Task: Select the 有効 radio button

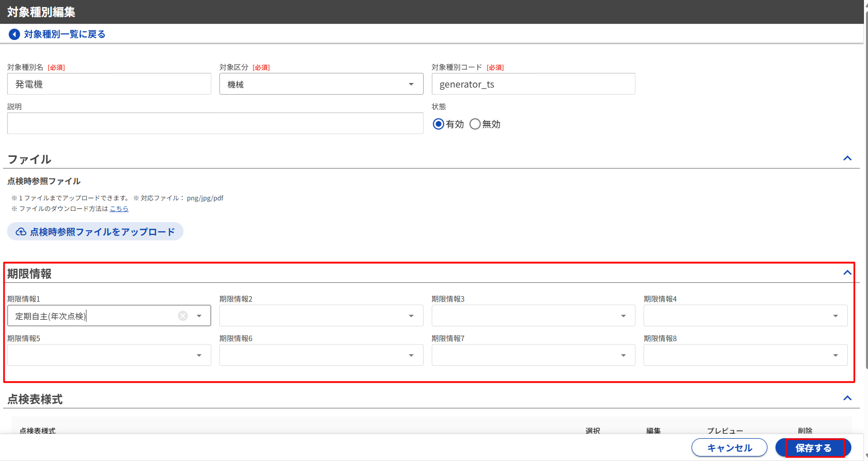Action: (438, 124)
